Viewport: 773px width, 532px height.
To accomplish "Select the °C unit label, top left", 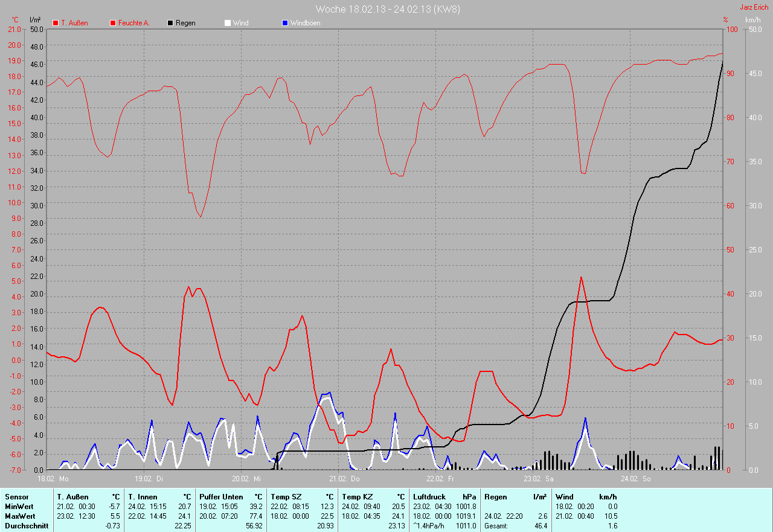I will (x=15, y=20).
